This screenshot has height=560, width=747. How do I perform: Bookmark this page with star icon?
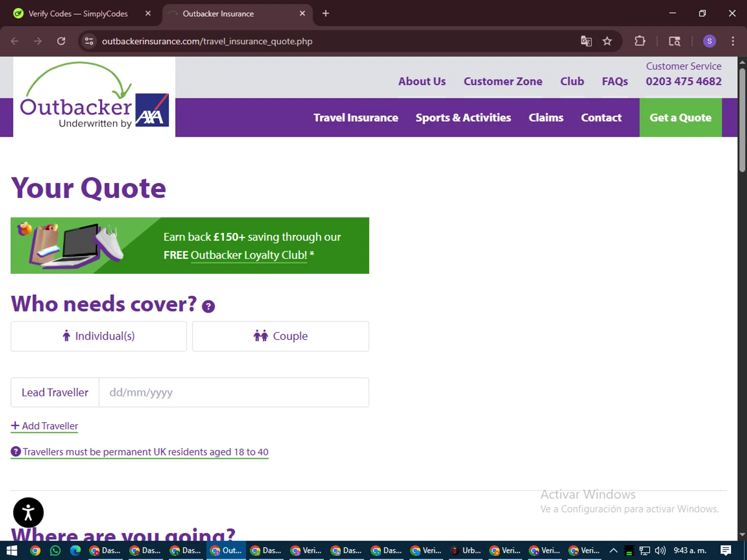click(607, 41)
